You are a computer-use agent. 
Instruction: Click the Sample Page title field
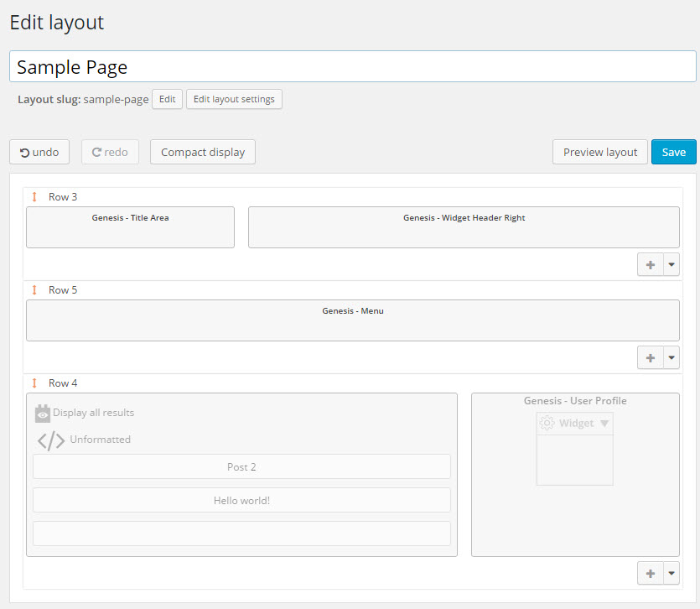point(353,66)
